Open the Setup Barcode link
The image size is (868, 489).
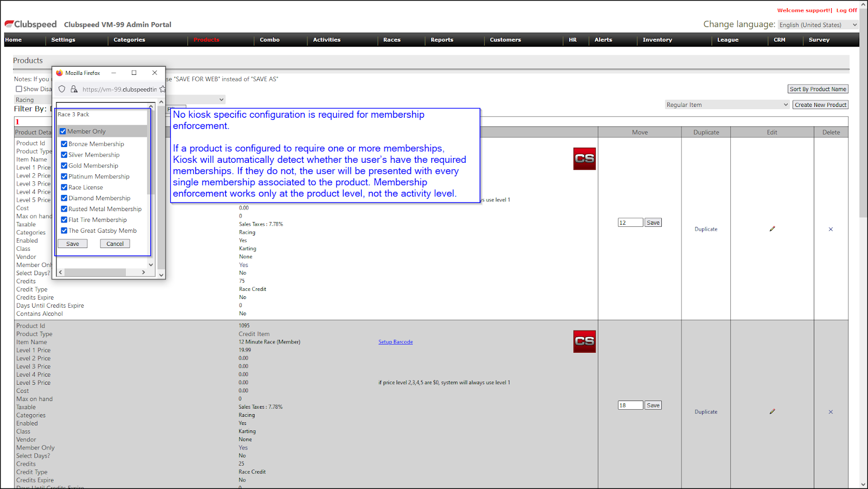coord(395,342)
